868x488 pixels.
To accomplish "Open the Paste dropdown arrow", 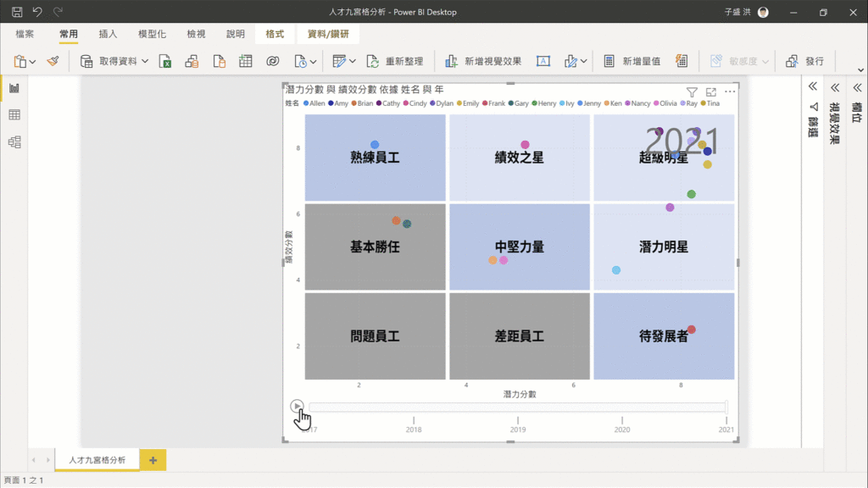I will coord(33,61).
